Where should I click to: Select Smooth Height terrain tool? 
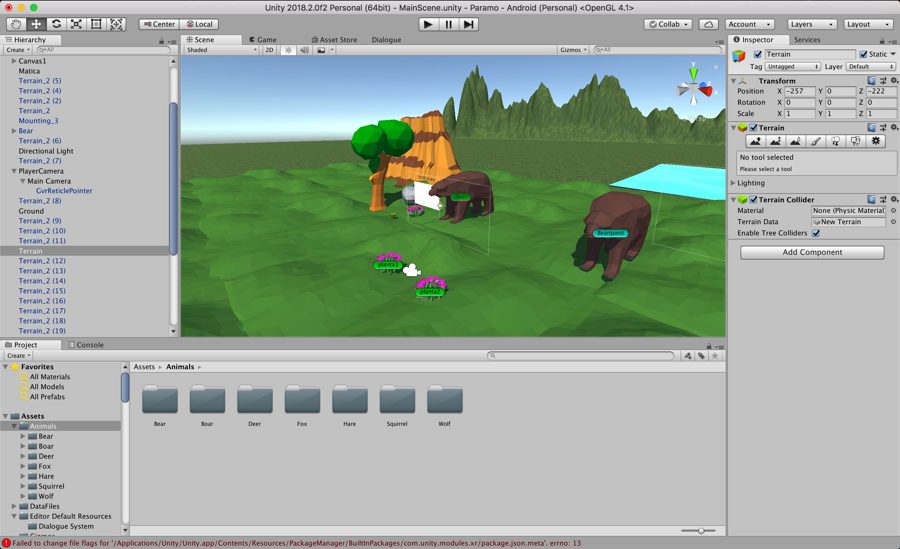[796, 141]
